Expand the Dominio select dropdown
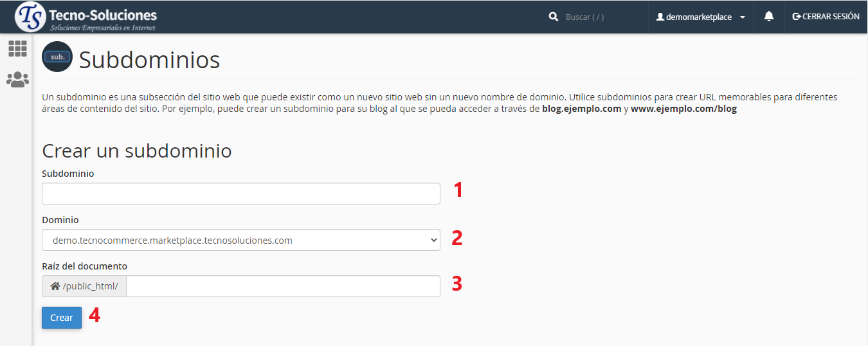The height and width of the screenshot is (346, 868). [241, 241]
